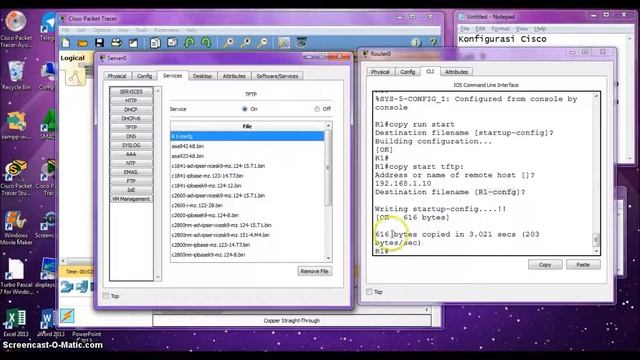Select the lightning bolt Connections icon

click(67, 316)
